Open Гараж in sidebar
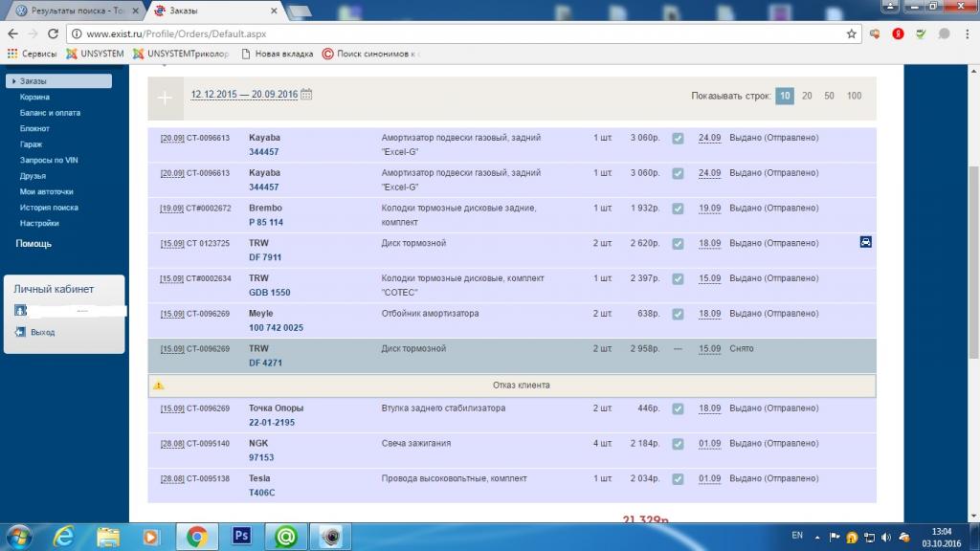Image resolution: width=980 pixels, height=551 pixels. [x=31, y=143]
